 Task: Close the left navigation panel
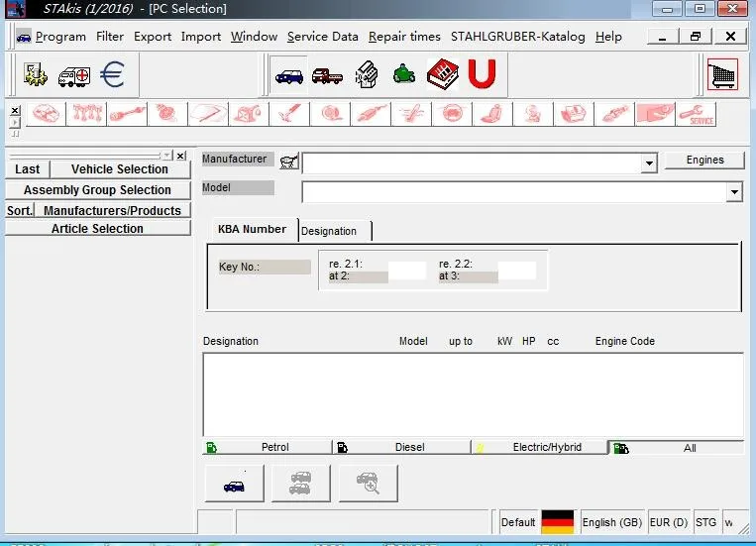point(180,156)
